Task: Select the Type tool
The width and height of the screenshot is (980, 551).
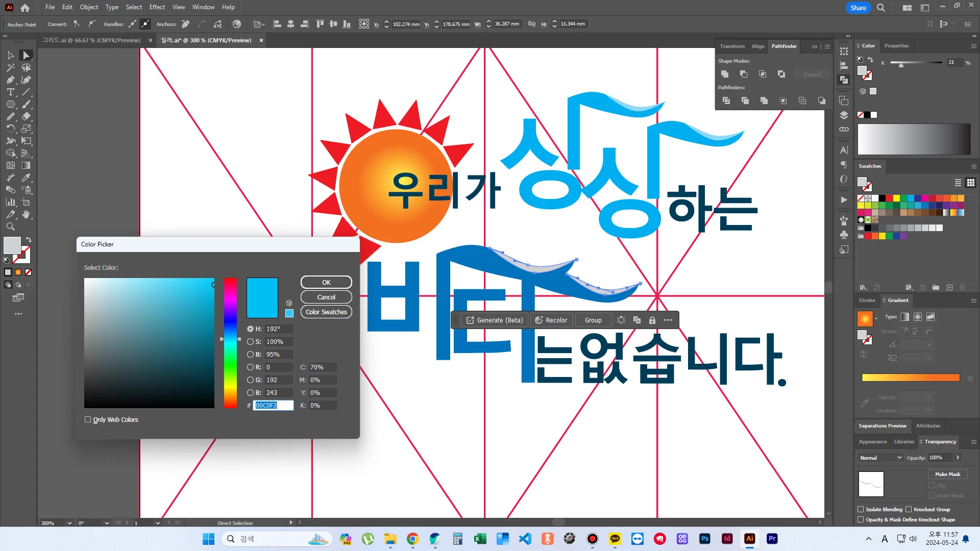Action: pyautogui.click(x=10, y=92)
